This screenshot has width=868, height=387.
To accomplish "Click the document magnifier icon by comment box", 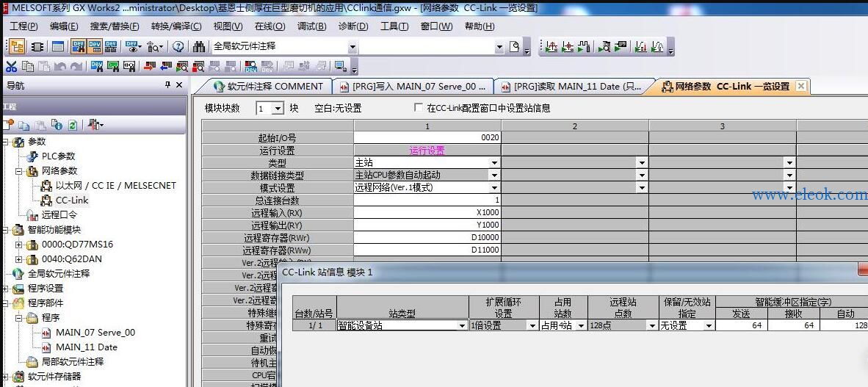I will pyautogui.click(x=514, y=46).
